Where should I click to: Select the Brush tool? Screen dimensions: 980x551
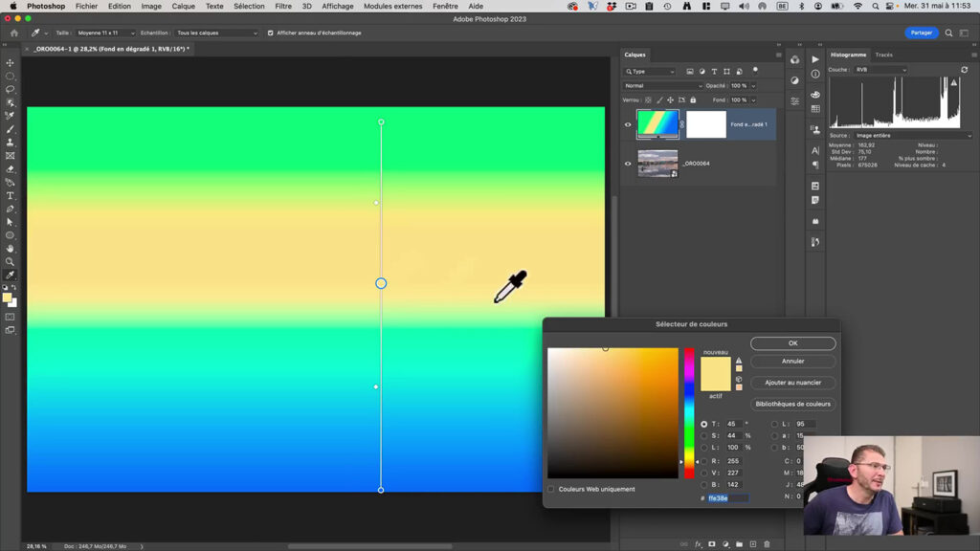[x=10, y=129]
